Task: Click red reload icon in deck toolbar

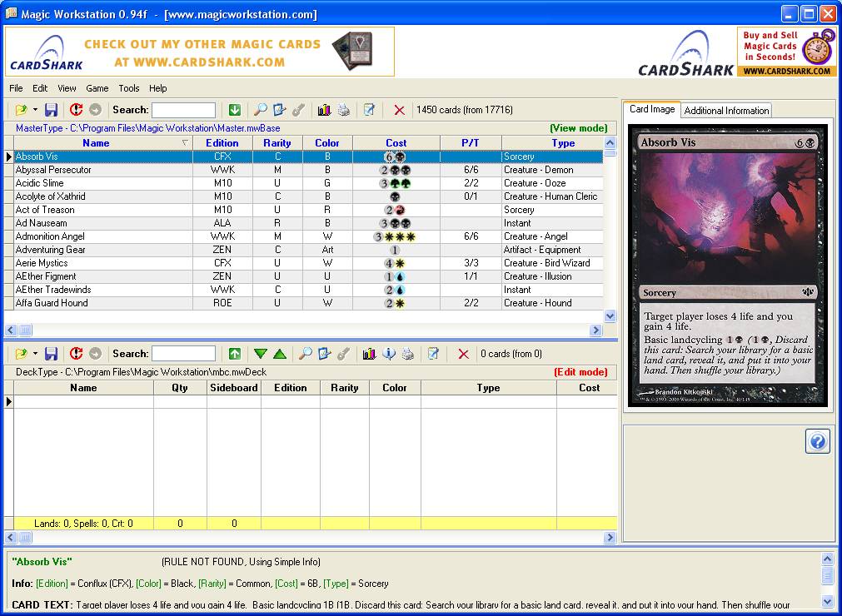Action: pyautogui.click(x=77, y=354)
